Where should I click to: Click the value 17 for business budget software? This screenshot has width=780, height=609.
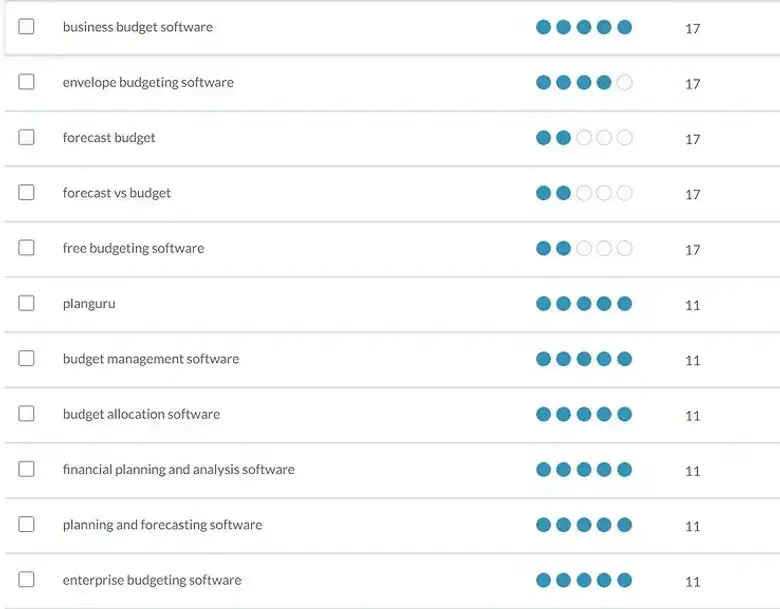pos(692,28)
